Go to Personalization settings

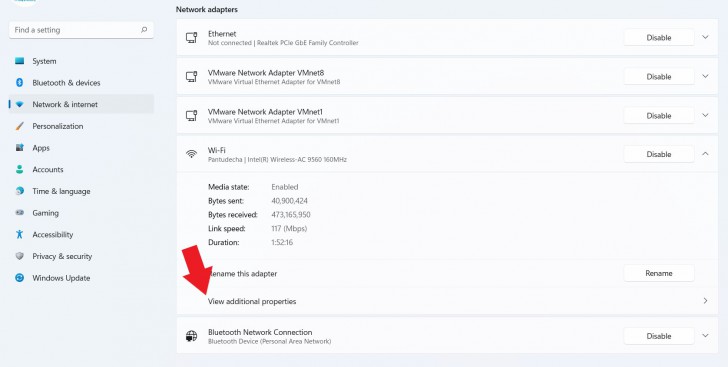click(x=81, y=126)
